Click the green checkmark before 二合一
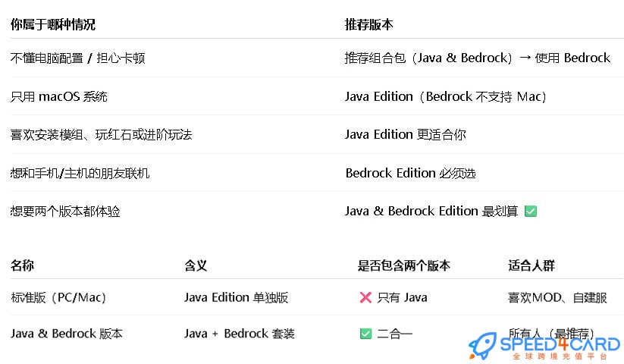Screen dimensions: 624x364 365,334
